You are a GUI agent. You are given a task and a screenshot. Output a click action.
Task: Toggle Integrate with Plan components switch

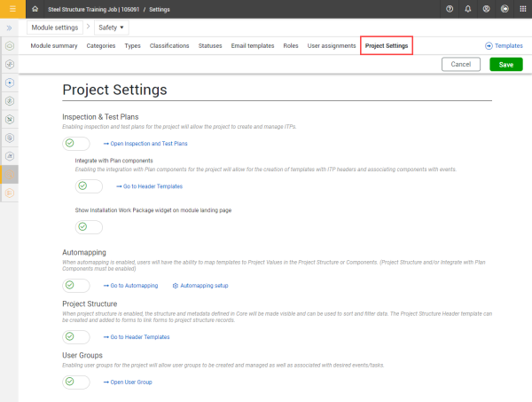pyautogui.click(x=89, y=186)
